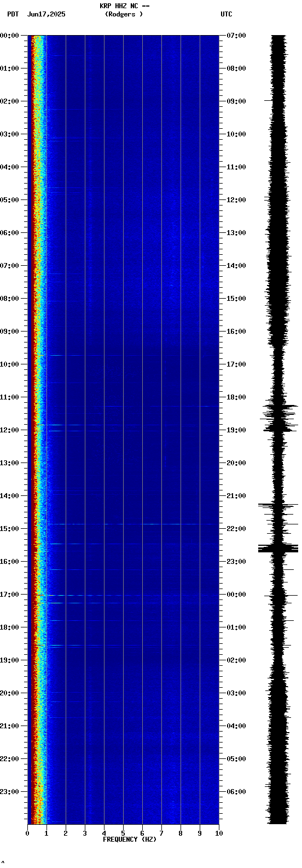Click the 19:00 UTC time label
This screenshot has height=868, width=302.
coord(236,430)
